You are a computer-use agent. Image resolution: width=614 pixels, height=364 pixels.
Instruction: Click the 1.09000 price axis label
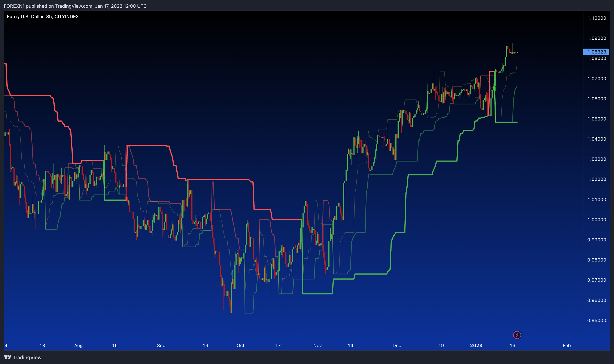pos(597,38)
